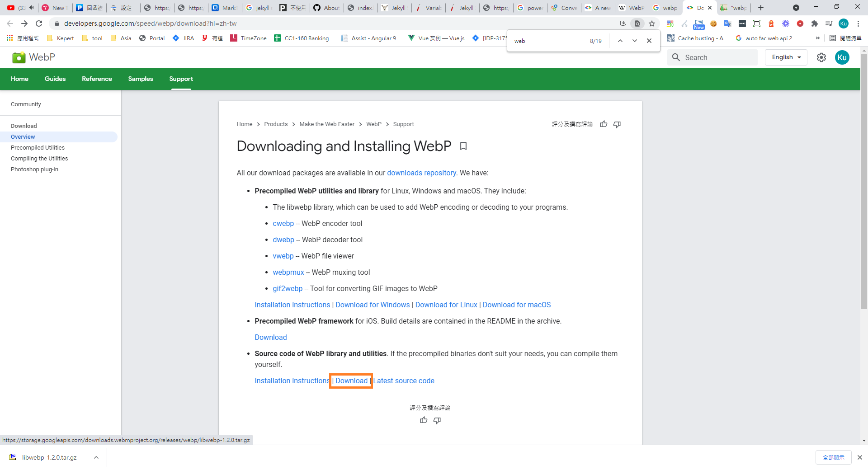Select Precompiled Utilities in the sidebar
Viewport: 868px width, 470px height.
[38, 148]
